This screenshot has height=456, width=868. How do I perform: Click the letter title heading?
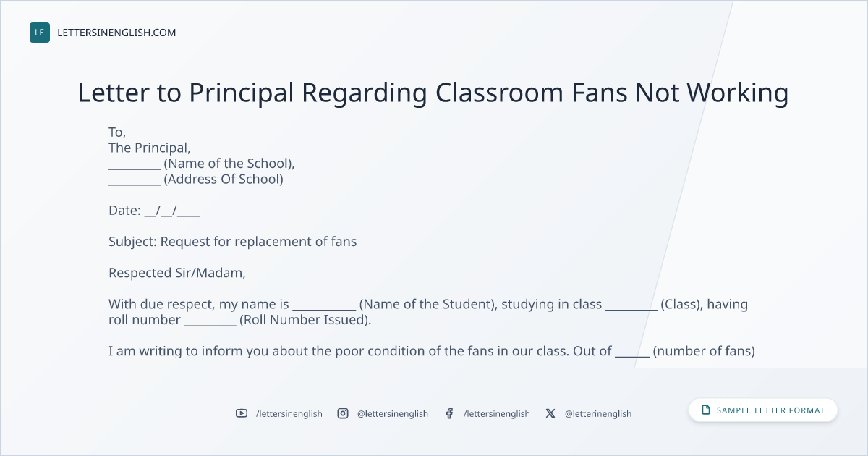433,93
